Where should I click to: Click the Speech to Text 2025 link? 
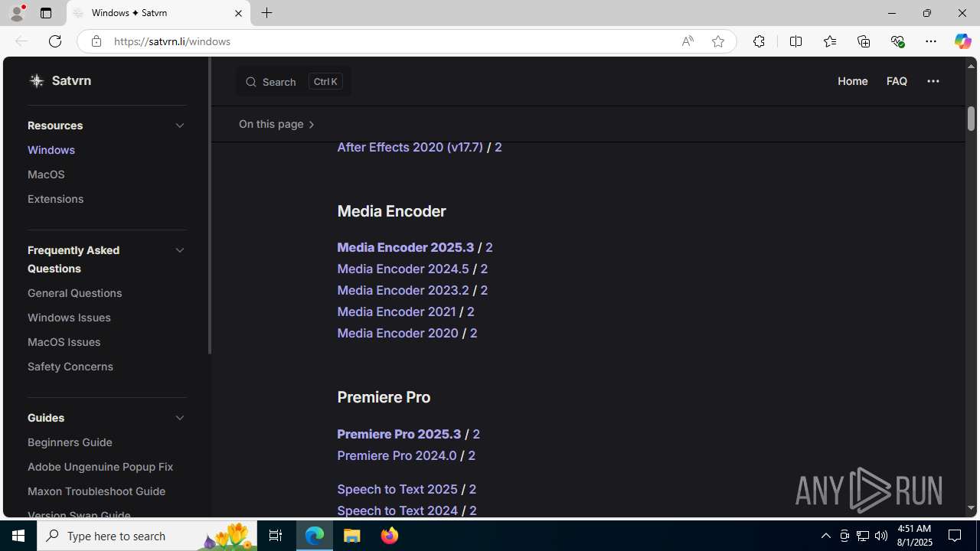[x=397, y=489]
